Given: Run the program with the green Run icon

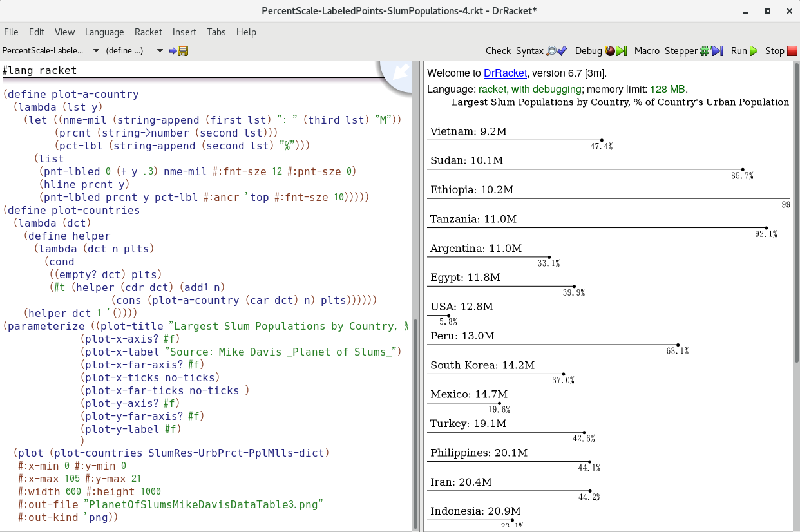Looking at the screenshot, I should (x=752, y=50).
